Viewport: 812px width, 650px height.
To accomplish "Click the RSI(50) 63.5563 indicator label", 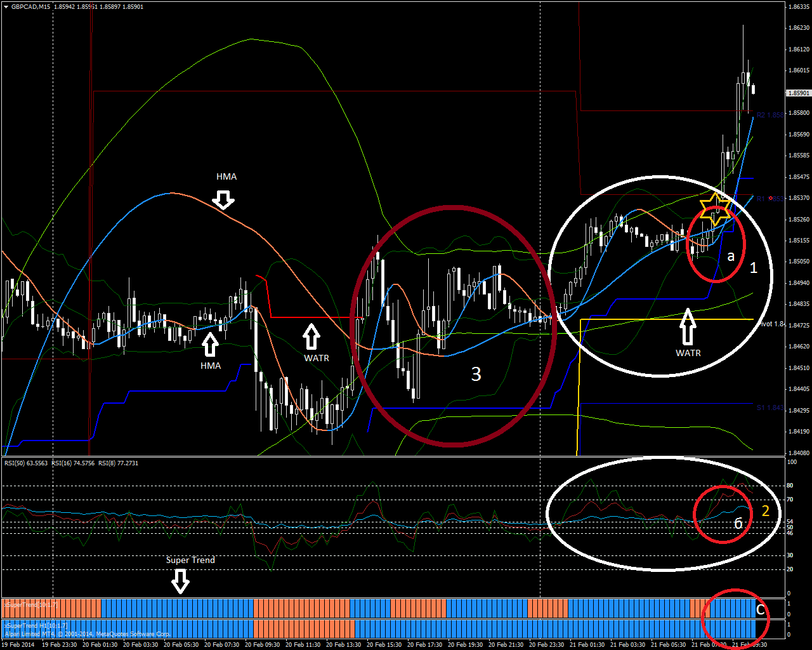I will pos(26,463).
